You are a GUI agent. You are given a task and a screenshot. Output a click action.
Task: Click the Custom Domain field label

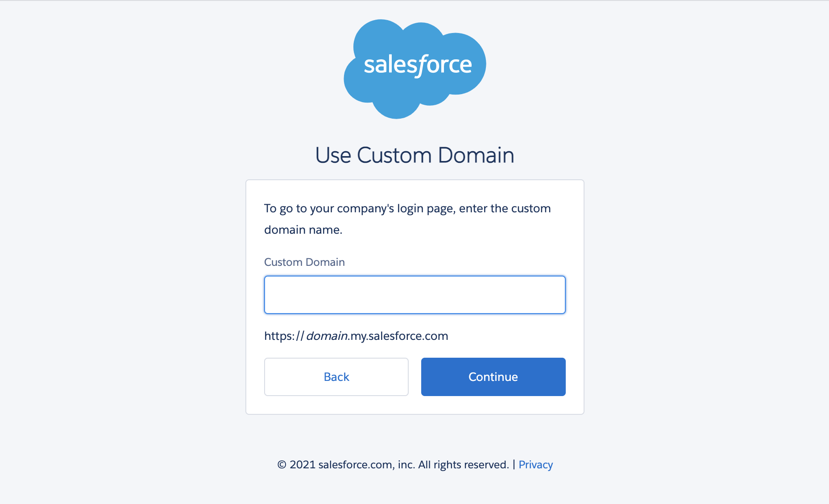click(304, 262)
